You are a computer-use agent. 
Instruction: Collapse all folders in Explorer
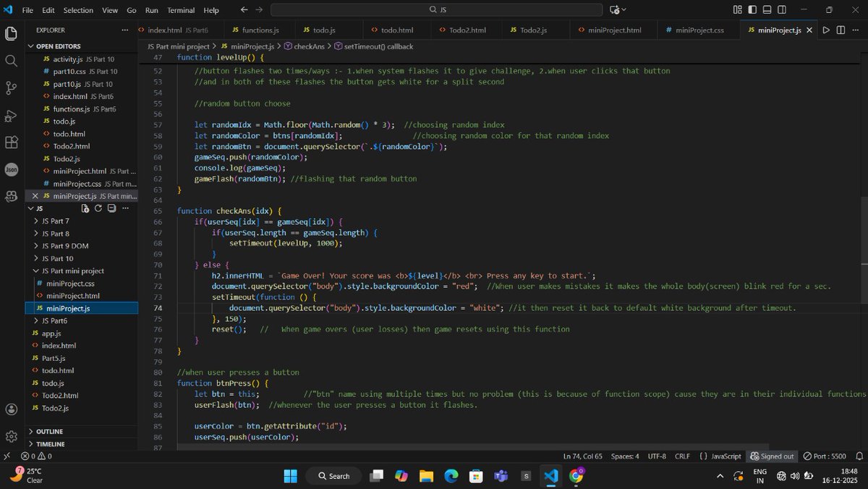(111, 208)
